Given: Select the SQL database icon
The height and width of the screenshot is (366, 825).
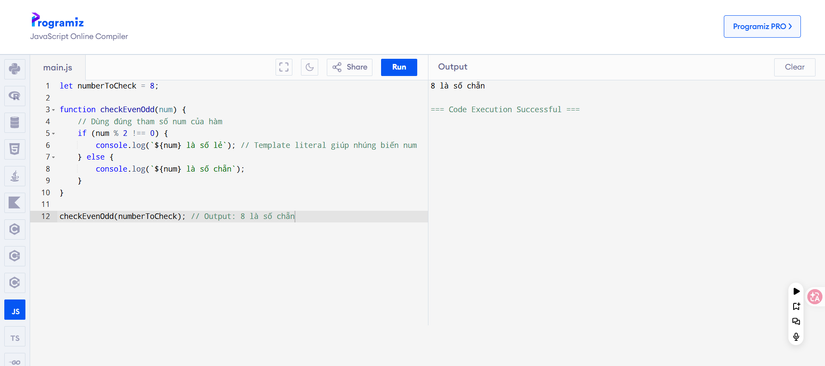Looking at the screenshot, I should pos(15,123).
